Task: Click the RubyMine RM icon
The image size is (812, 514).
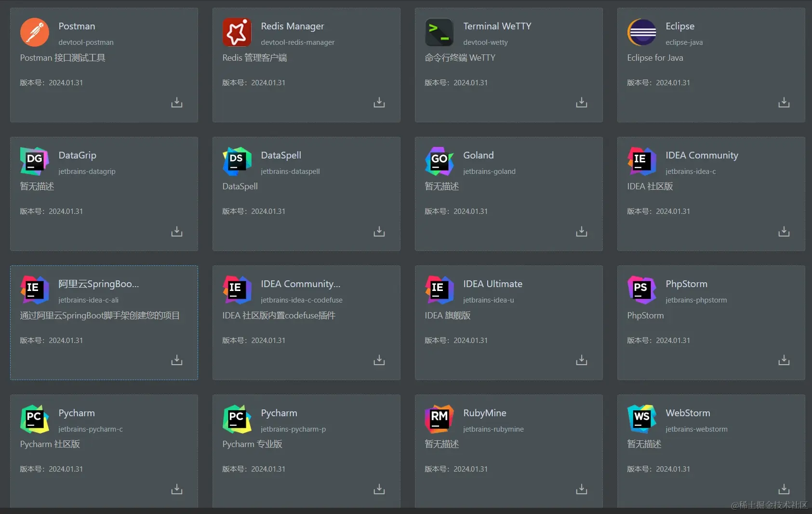Action: [439, 419]
